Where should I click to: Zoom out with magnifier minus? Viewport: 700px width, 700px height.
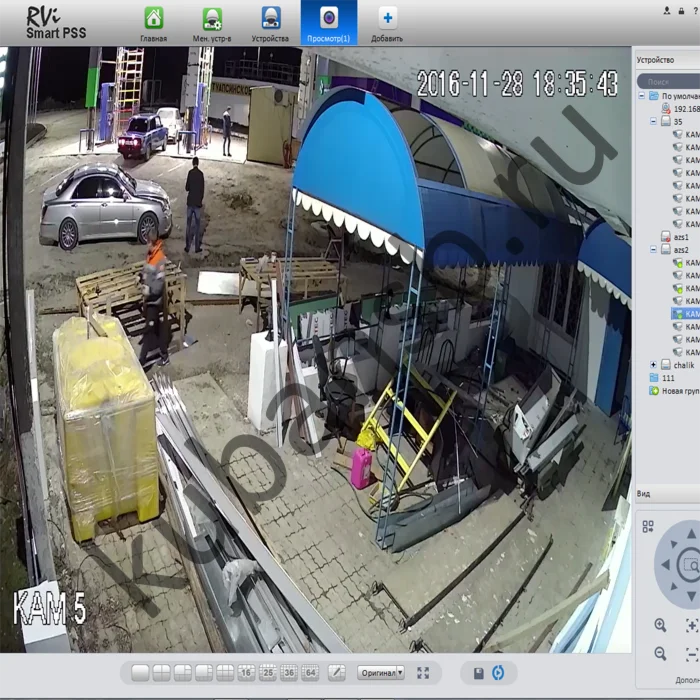coord(660,654)
